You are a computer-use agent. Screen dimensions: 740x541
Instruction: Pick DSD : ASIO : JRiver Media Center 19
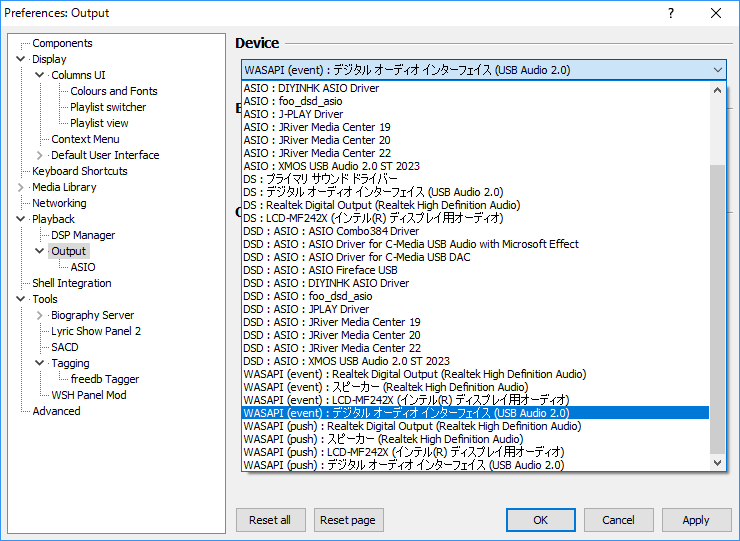click(475, 322)
